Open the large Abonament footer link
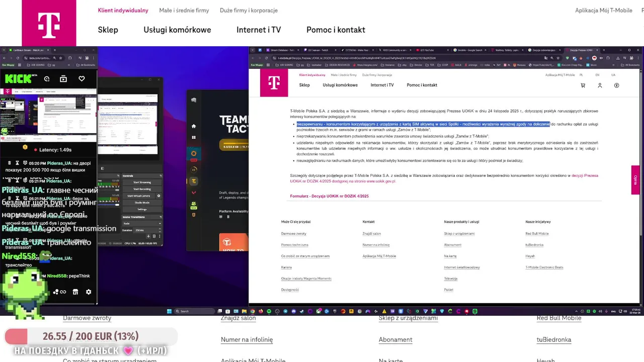This screenshot has height=362, width=644. click(x=395, y=339)
